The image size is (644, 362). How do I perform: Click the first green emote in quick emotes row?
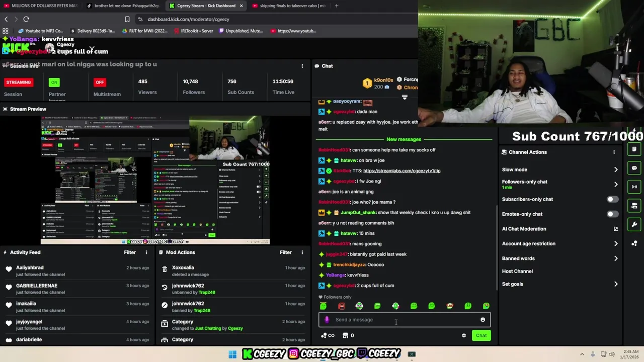pyautogui.click(x=323, y=306)
